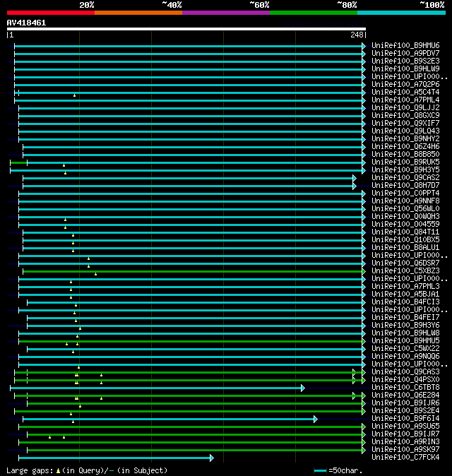Image resolution: width=452 pixels, height=476 pixels.
Task: Select the UniRef100_C0PPT4 label
Action: pos(405,193)
